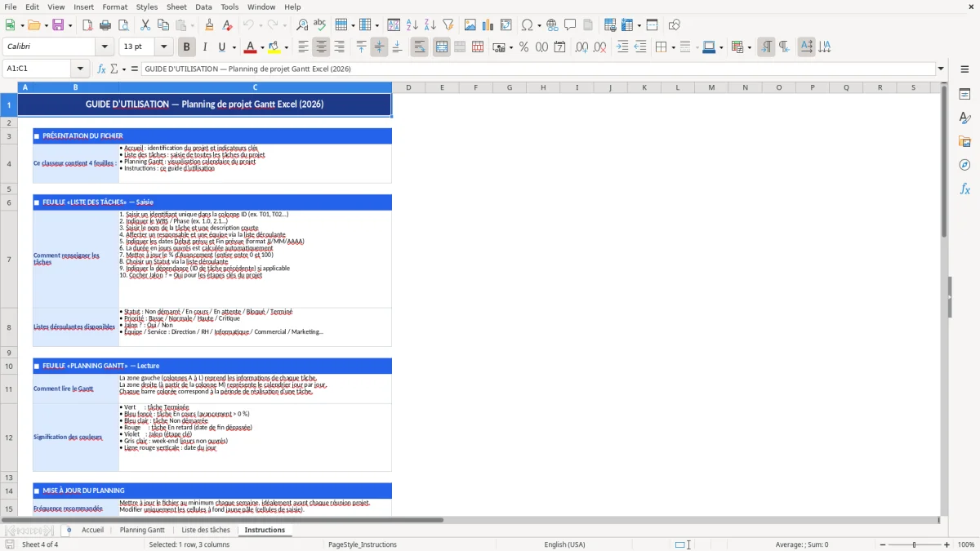Toggle Italic formatting
This screenshot has height=551, width=980.
[x=204, y=47]
